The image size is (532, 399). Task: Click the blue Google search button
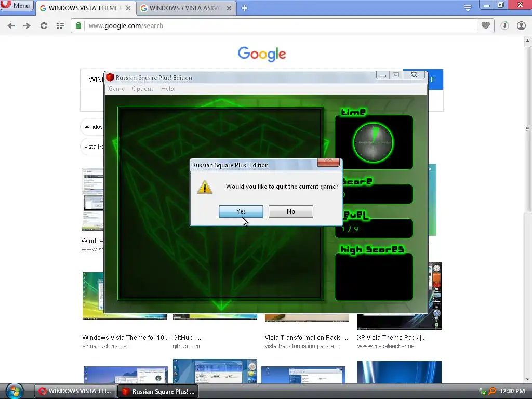[x=435, y=79]
